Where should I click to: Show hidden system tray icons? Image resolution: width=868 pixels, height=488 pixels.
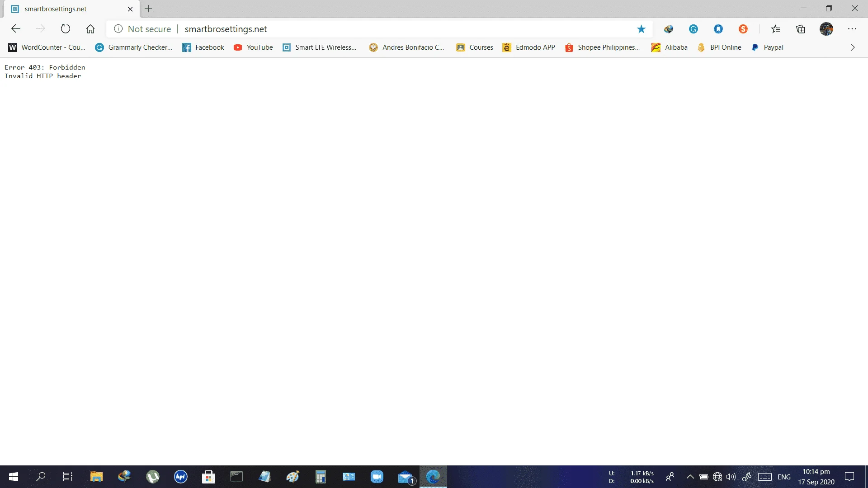coord(690,477)
